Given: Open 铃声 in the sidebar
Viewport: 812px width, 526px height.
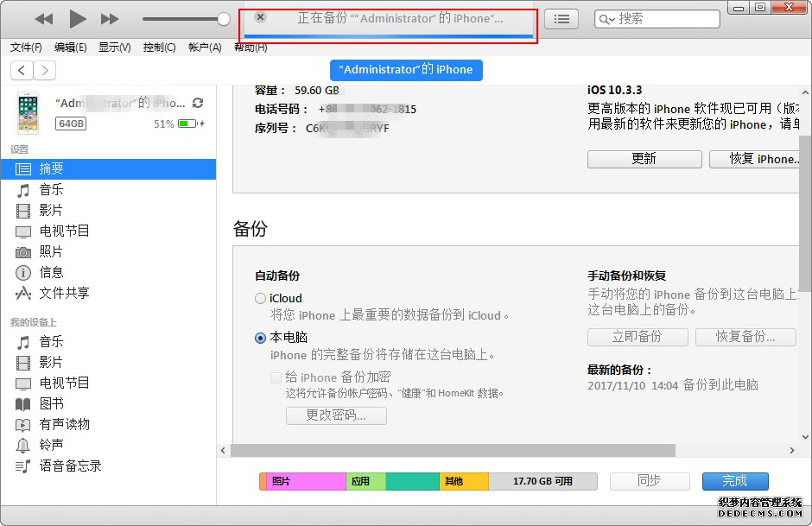Looking at the screenshot, I should (x=108, y=446).
